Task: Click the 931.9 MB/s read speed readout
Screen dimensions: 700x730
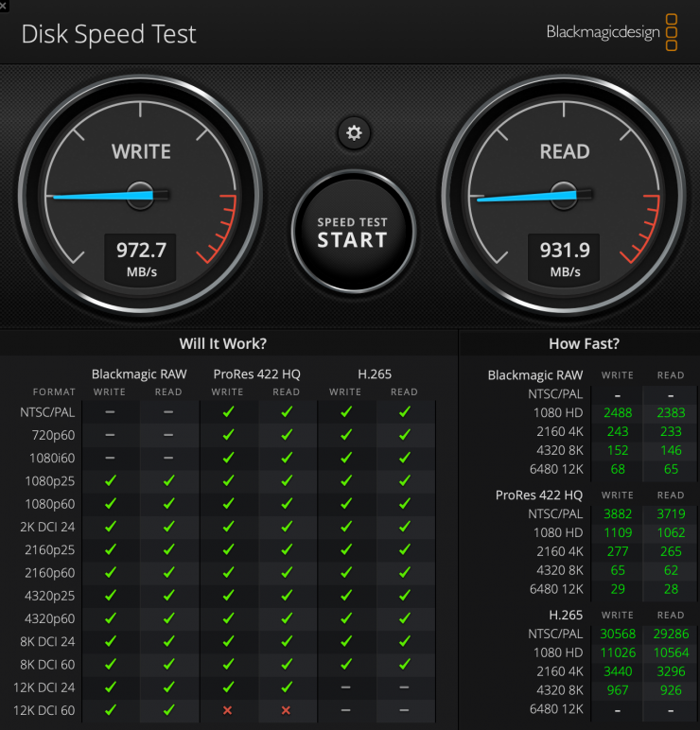Action: coord(565,259)
